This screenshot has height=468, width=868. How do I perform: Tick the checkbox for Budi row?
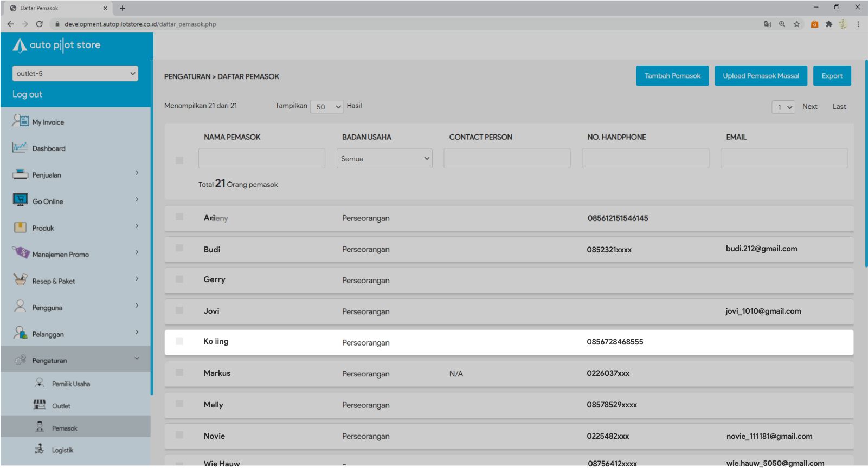tap(179, 248)
